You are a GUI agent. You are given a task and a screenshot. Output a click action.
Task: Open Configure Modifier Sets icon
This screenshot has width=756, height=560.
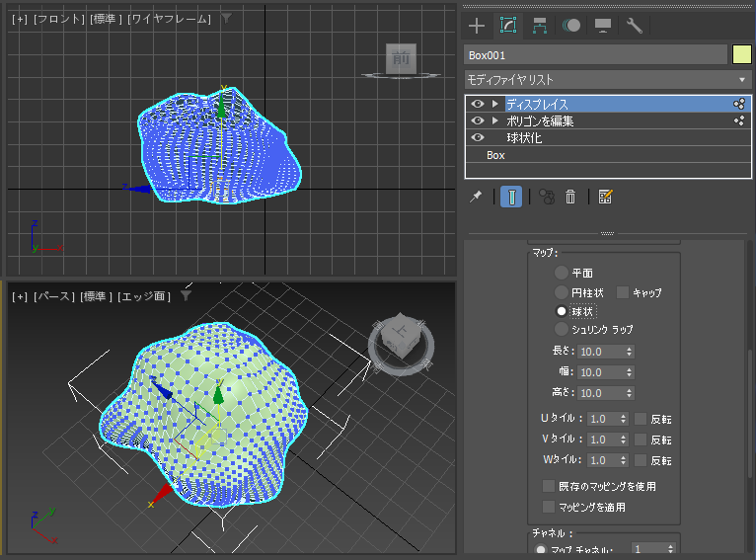(x=605, y=197)
